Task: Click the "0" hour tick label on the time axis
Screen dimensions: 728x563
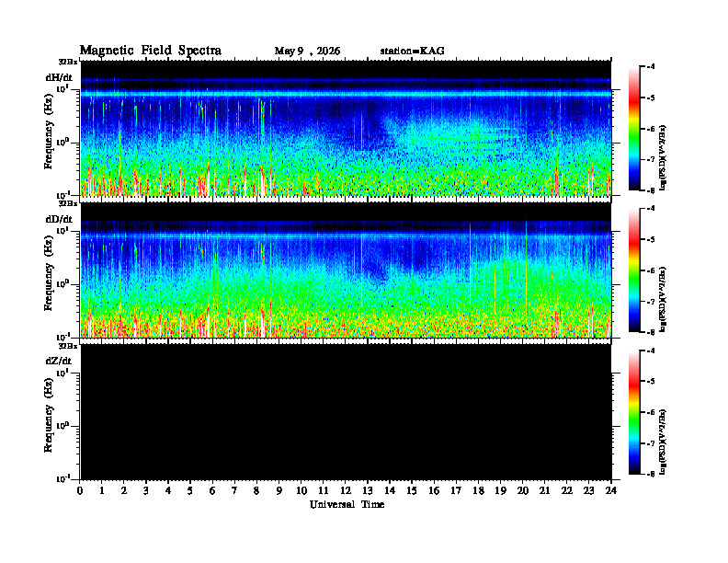Action: click(x=80, y=491)
